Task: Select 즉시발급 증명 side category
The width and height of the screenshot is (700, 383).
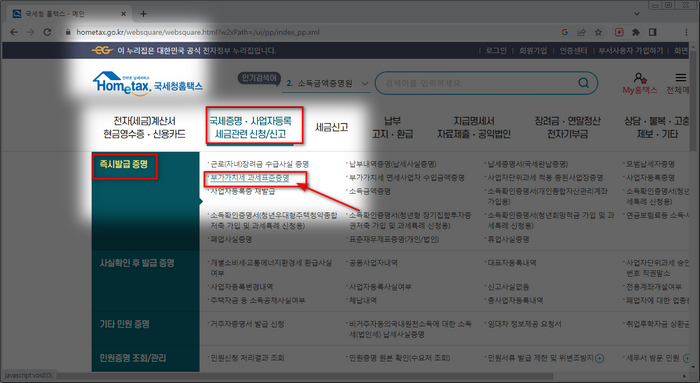Action: point(124,164)
